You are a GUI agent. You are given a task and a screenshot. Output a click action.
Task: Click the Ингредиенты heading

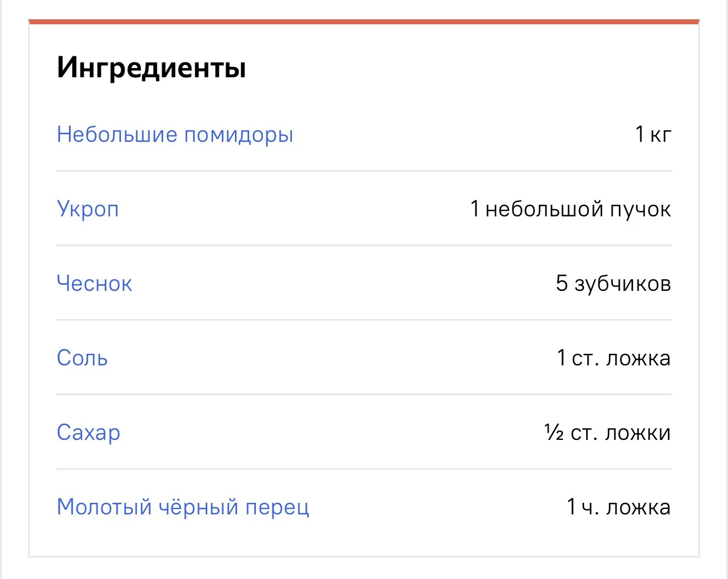click(152, 68)
